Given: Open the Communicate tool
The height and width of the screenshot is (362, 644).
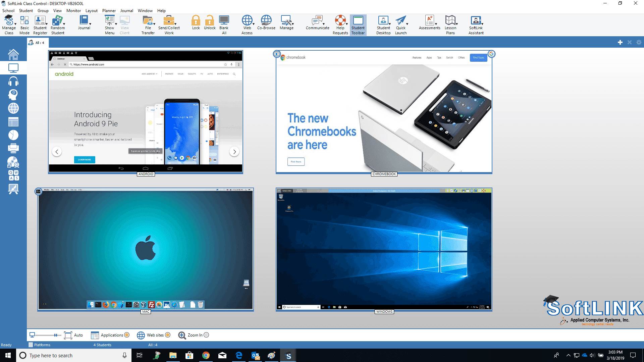Looking at the screenshot, I should [317, 23].
